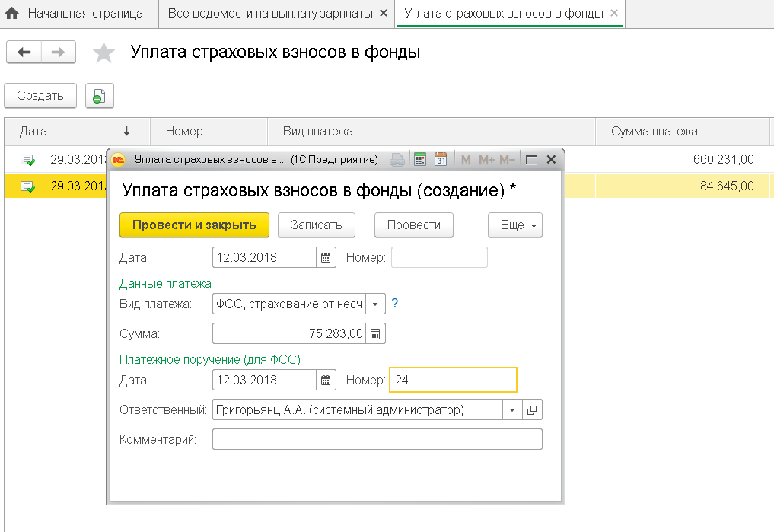Switch to Все ведомости на выплату зарплаты tab
Viewport: 774px width, 532px height.
[x=270, y=14]
